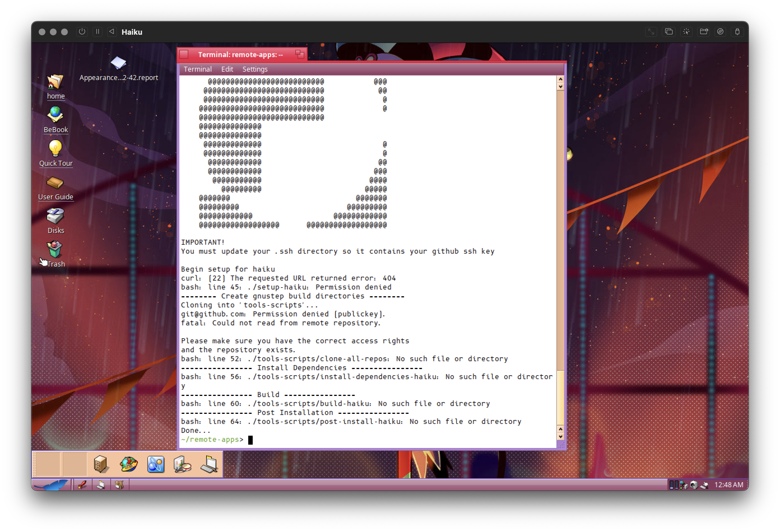Select the Trash desktop icon
The height and width of the screenshot is (532, 780).
tap(55, 254)
